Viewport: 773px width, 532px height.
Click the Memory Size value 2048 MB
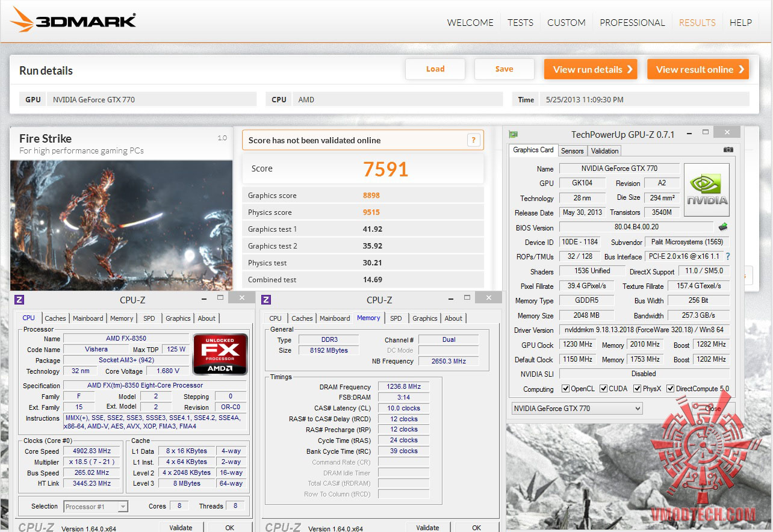[587, 315]
